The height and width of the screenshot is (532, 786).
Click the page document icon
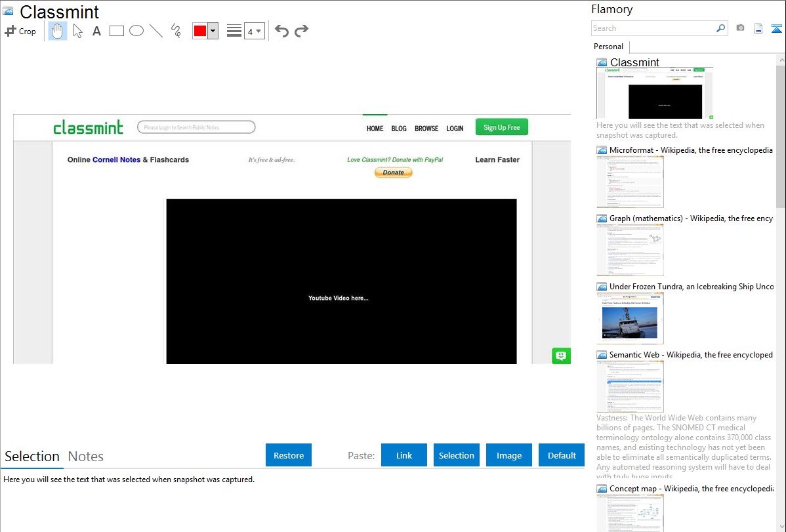(x=758, y=28)
